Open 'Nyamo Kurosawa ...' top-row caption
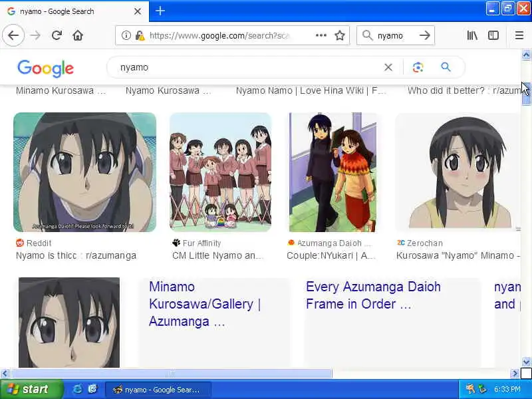Image resolution: width=532 pixels, height=399 pixels. [168, 90]
